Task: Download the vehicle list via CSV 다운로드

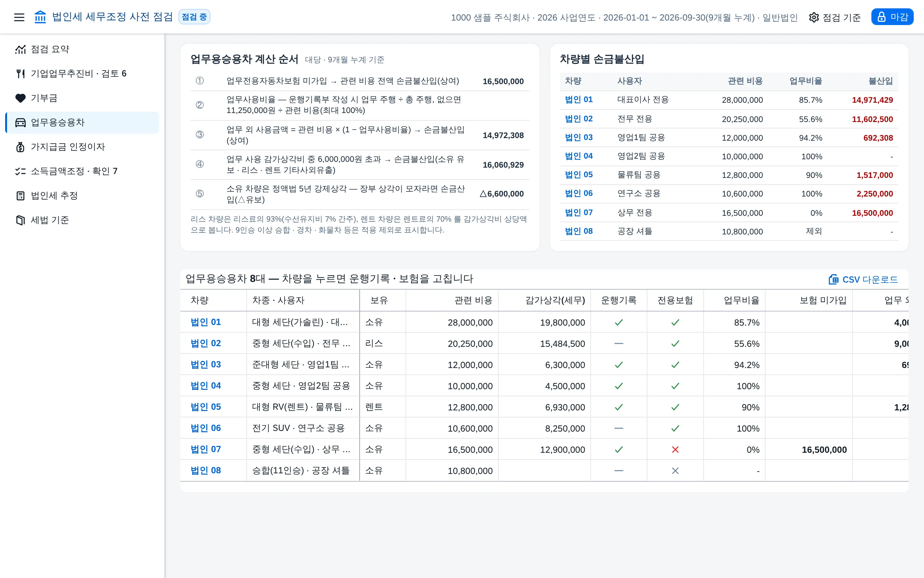Action: pyautogui.click(x=863, y=279)
